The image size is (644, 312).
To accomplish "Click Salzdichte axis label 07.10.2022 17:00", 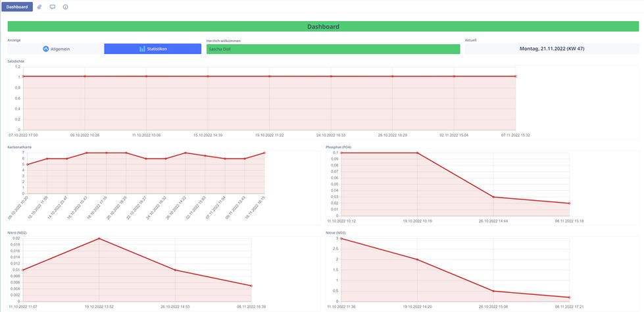I will pyautogui.click(x=24, y=135).
